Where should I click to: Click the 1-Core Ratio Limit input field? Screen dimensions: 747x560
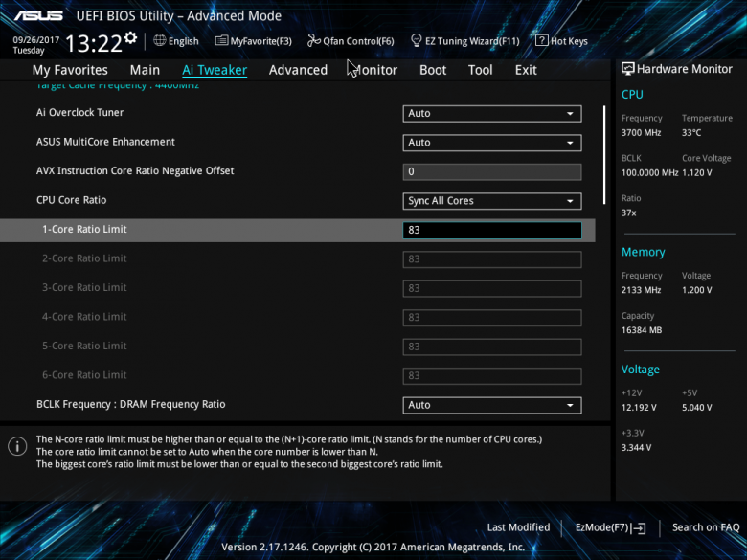(492, 230)
